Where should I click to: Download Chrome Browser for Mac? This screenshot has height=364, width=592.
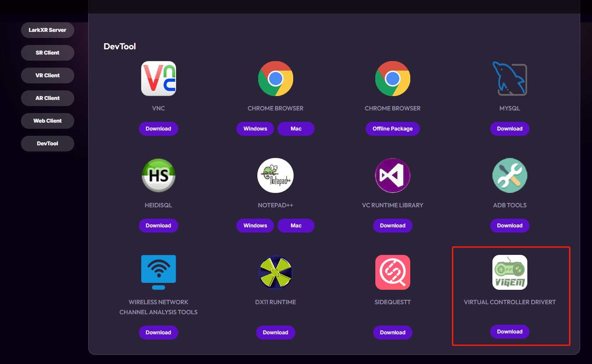[296, 129]
